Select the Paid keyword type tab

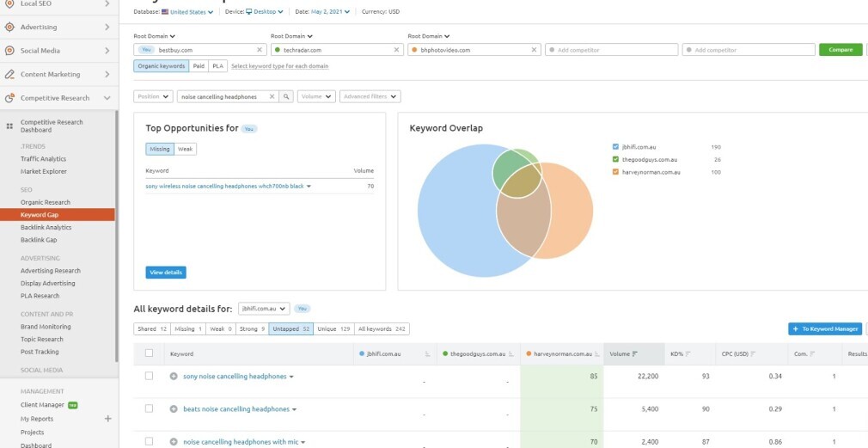point(199,66)
